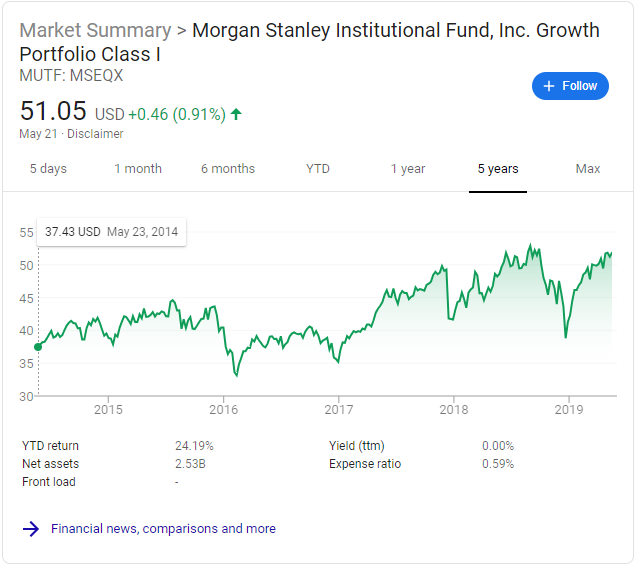
Task: Select the YTD tab
Action: pyautogui.click(x=318, y=169)
